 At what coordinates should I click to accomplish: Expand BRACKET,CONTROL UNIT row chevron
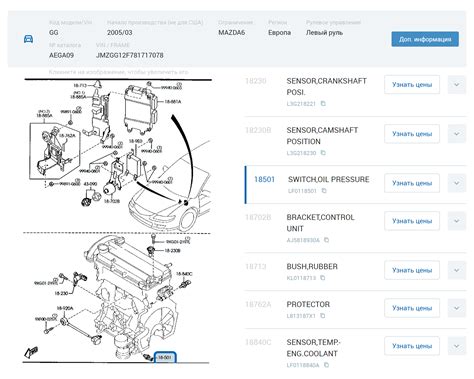tap(457, 221)
